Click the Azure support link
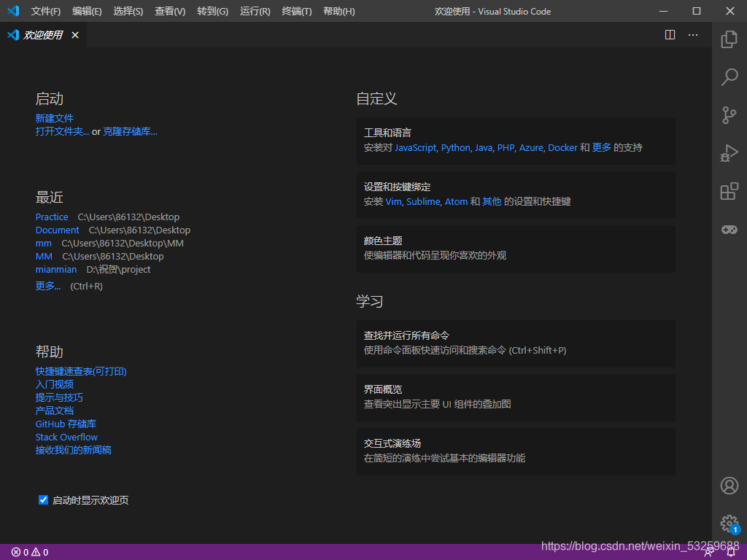 531,147
